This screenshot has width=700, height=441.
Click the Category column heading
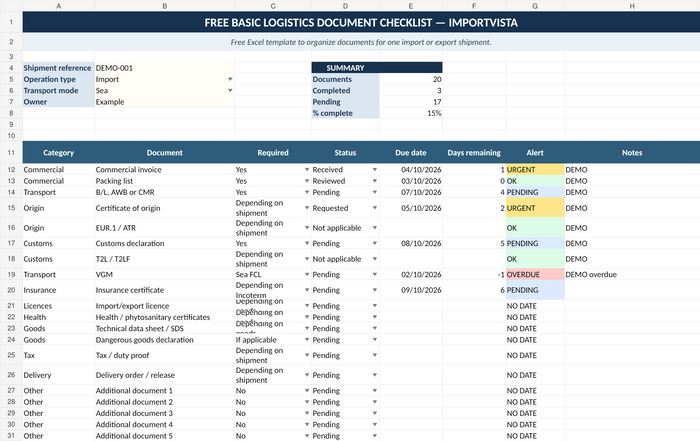coord(58,153)
